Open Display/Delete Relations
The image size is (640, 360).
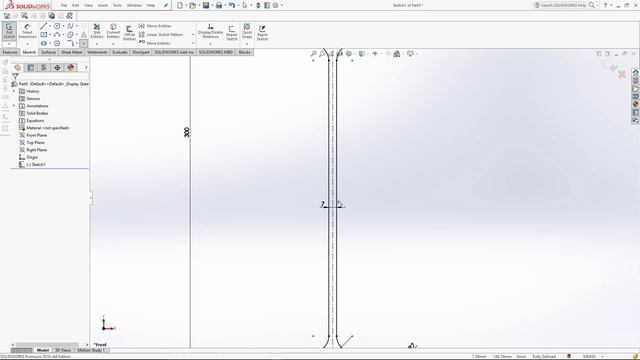[x=211, y=31]
